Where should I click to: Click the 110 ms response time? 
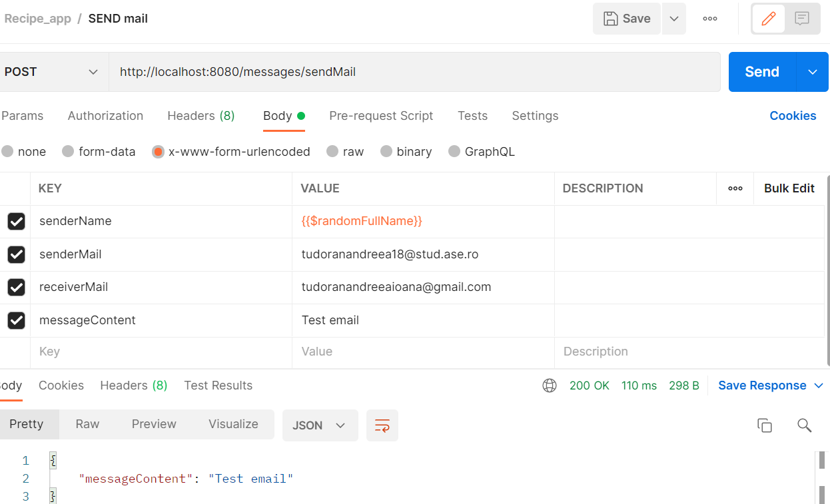639,385
